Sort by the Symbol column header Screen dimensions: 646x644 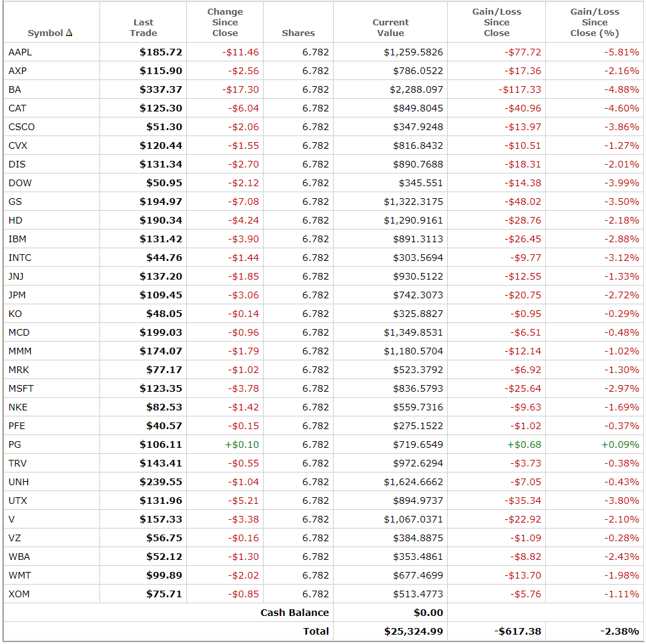45,33
